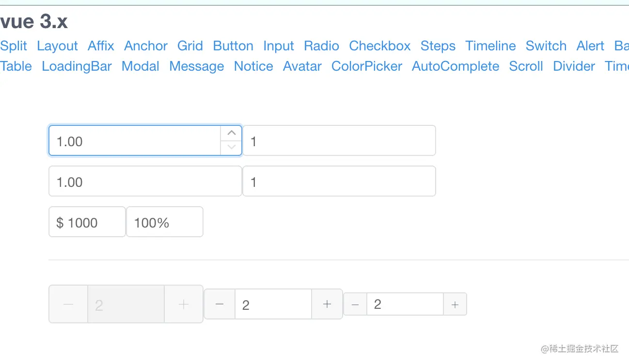Go to the Timeline page

click(490, 46)
